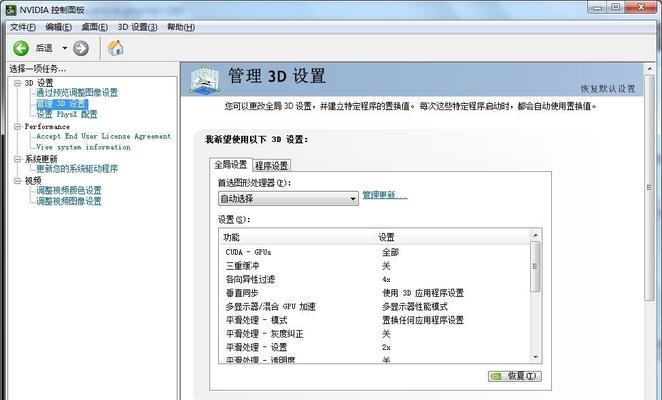The width and height of the screenshot is (662, 400).
Task: Select the 各向异性过滤 row
Action: pyautogui.click(x=375, y=279)
